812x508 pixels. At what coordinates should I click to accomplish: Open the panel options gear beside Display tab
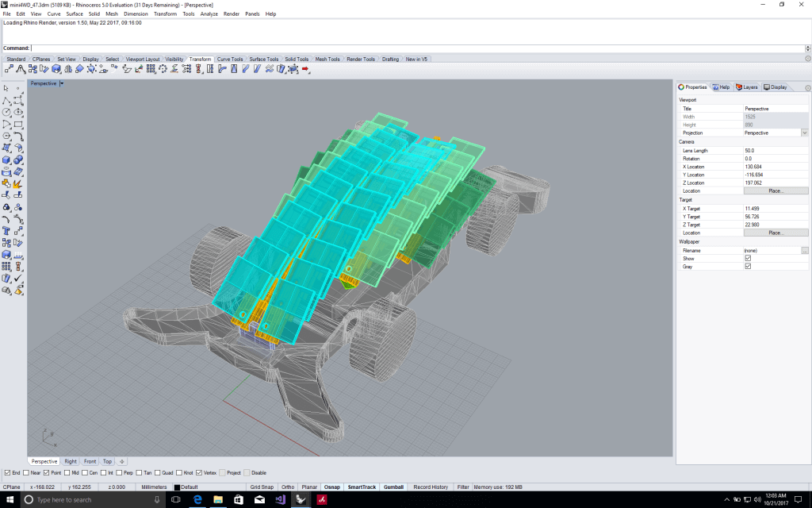point(808,87)
